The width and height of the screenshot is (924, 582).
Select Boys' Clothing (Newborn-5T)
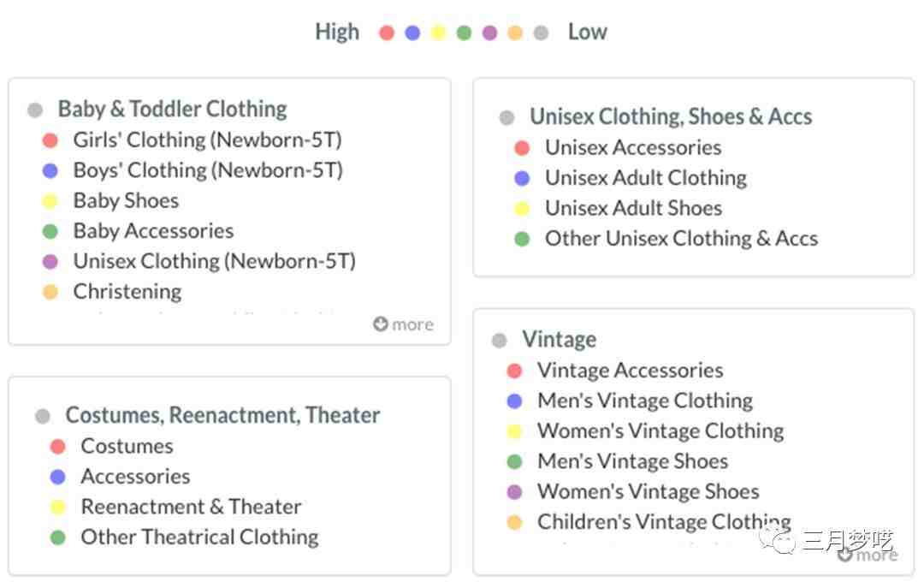[208, 170]
